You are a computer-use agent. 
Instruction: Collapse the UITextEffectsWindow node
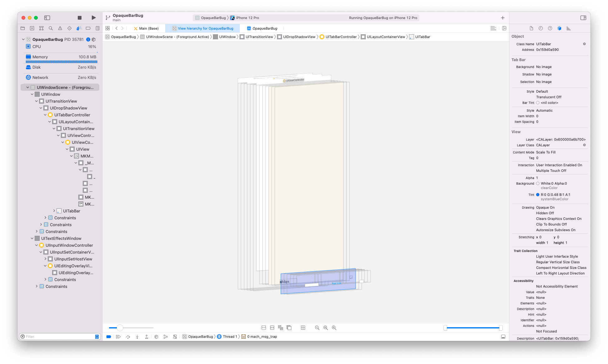click(32, 239)
